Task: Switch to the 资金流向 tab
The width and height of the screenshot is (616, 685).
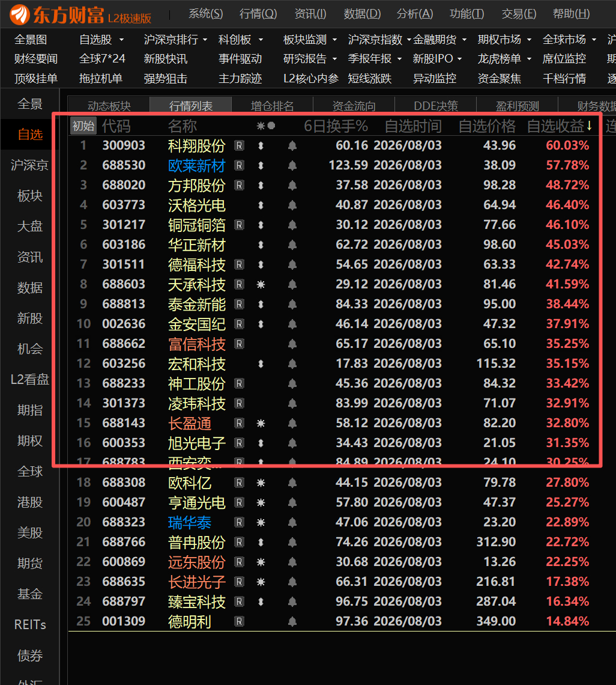Action: 354,106
